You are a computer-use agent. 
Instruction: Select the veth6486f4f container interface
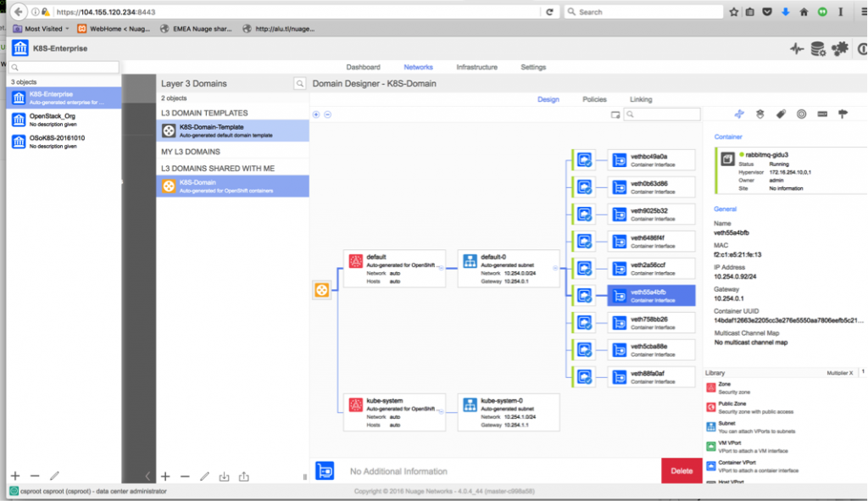(652, 242)
